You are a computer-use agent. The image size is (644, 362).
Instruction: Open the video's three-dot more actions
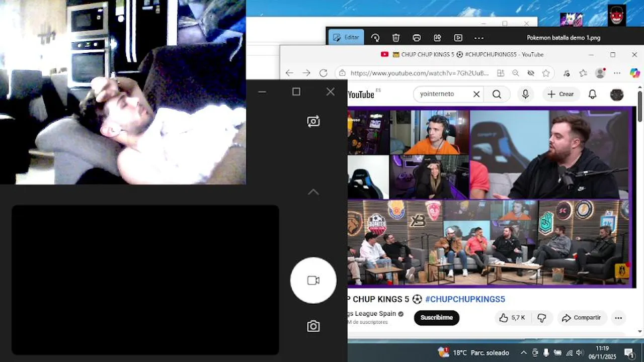click(618, 318)
